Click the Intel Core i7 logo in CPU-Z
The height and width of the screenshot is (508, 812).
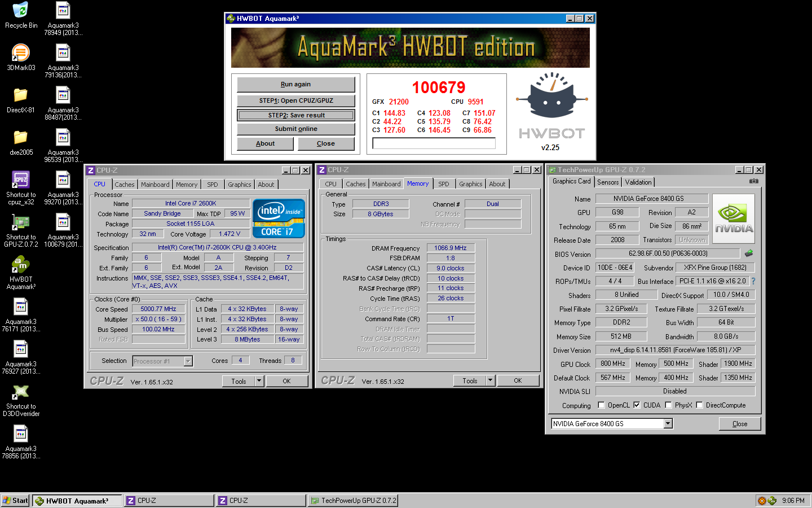[x=279, y=218]
